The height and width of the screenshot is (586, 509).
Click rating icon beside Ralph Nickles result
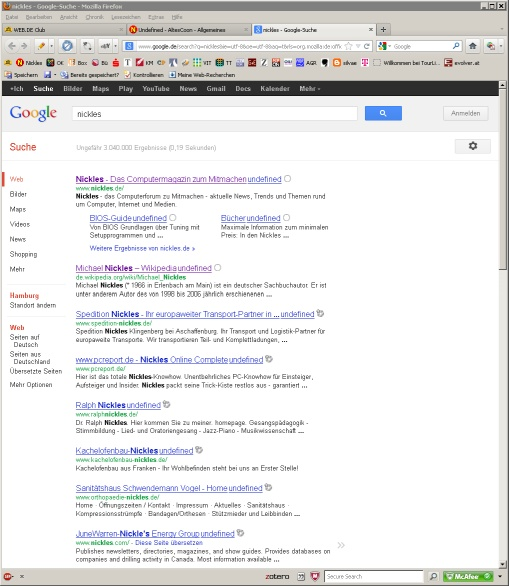pos(166,404)
